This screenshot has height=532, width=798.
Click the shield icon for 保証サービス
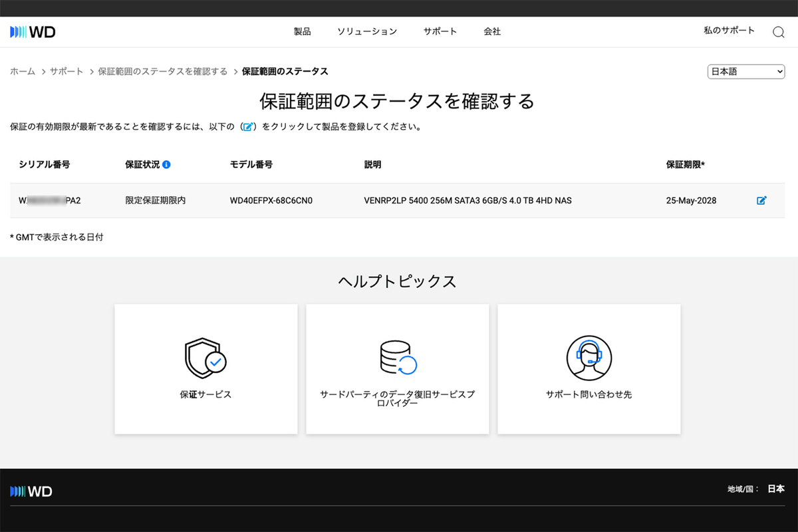(205, 358)
